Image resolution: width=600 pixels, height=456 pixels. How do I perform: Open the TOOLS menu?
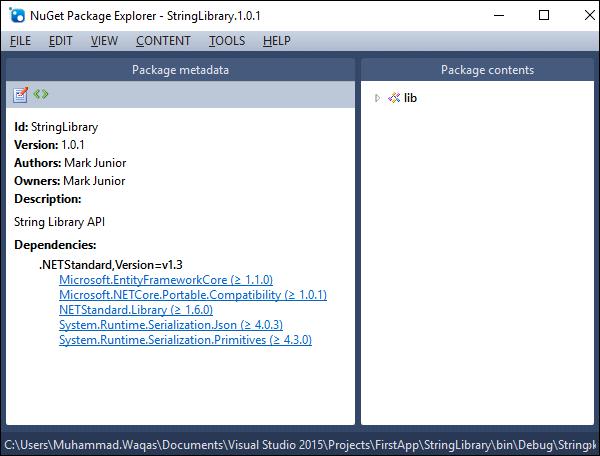point(227,41)
